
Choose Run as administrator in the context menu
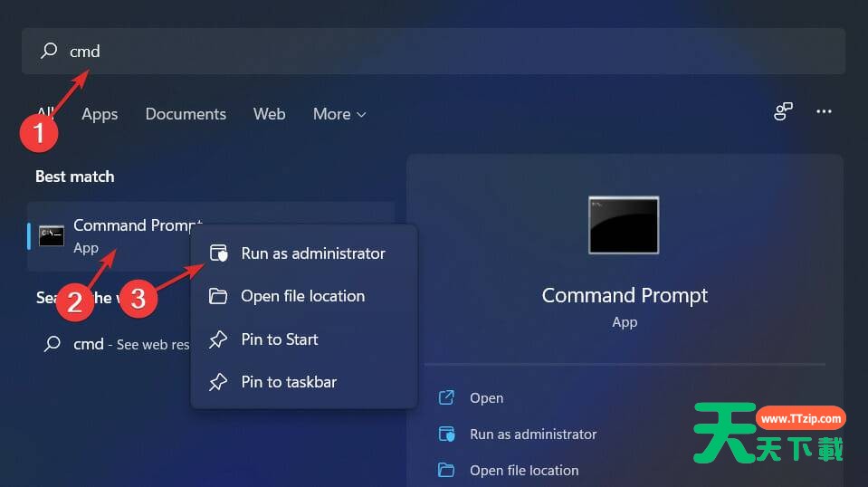(x=312, y=253)
